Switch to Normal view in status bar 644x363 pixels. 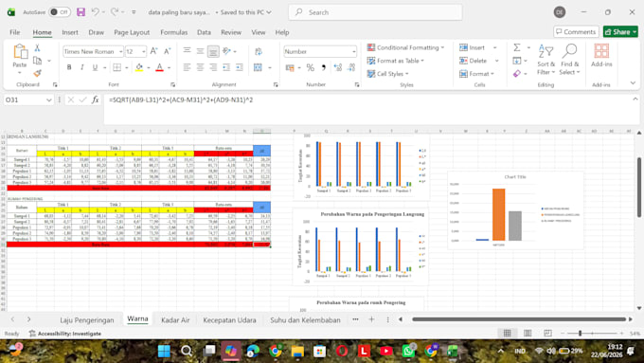(x=508, y=333)
